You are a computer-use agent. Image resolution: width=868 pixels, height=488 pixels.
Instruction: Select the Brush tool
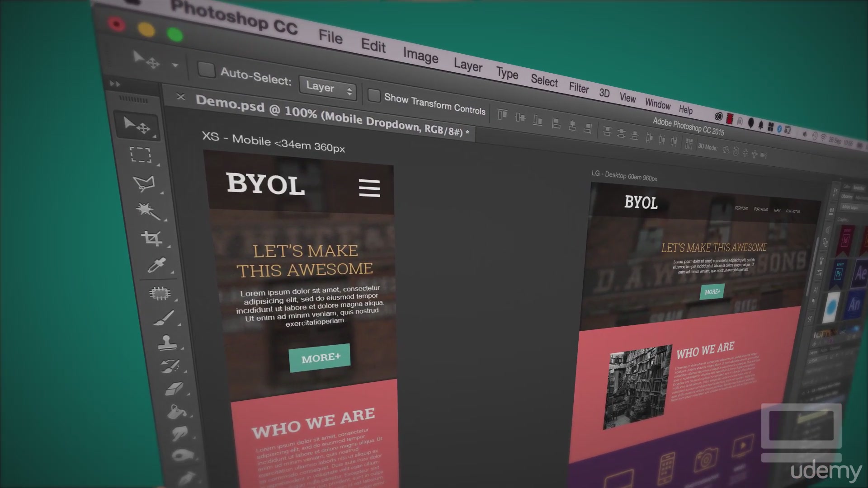point(164,318)
